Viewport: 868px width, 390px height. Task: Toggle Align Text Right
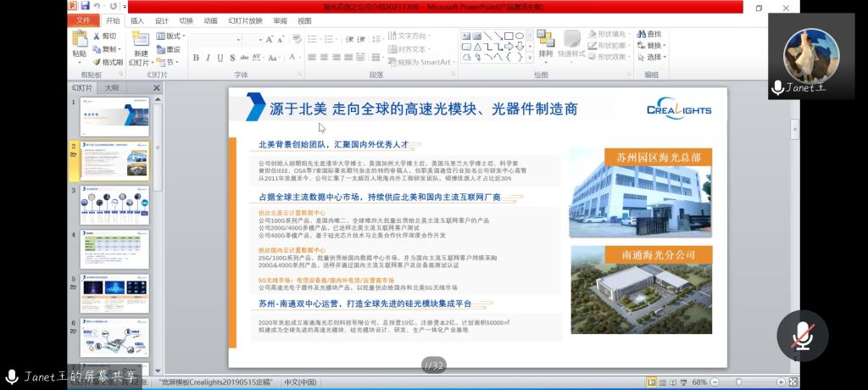pyautogui.click(x=337, y=58)
